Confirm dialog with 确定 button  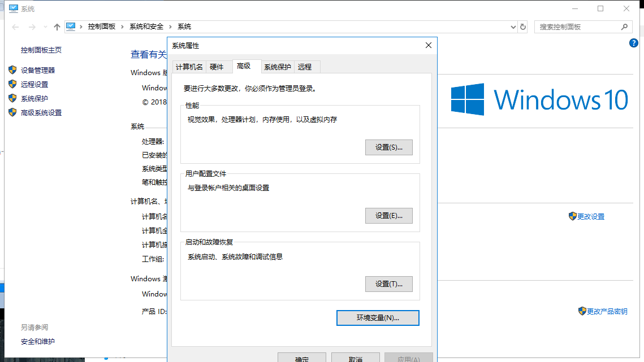[x=302, y=357]
